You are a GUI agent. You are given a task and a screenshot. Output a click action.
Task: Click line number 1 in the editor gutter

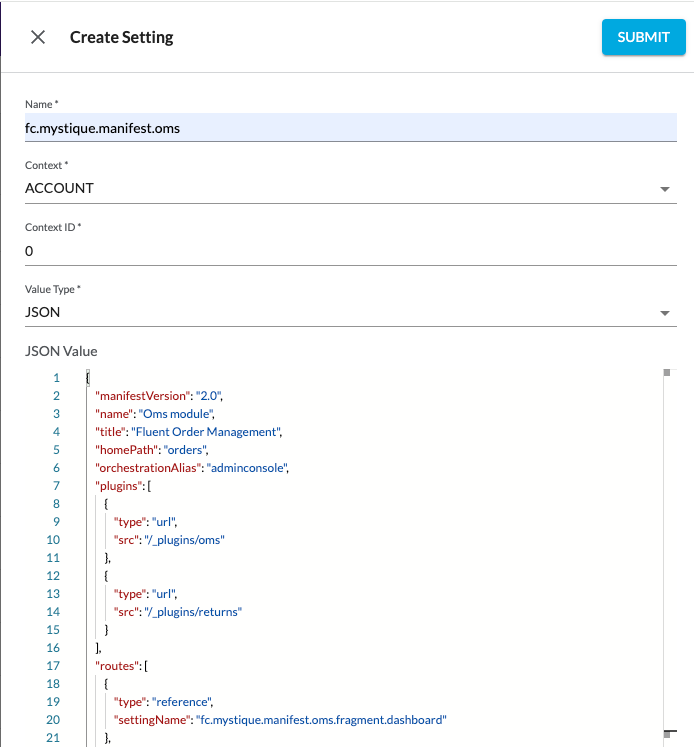coord(56,378)
